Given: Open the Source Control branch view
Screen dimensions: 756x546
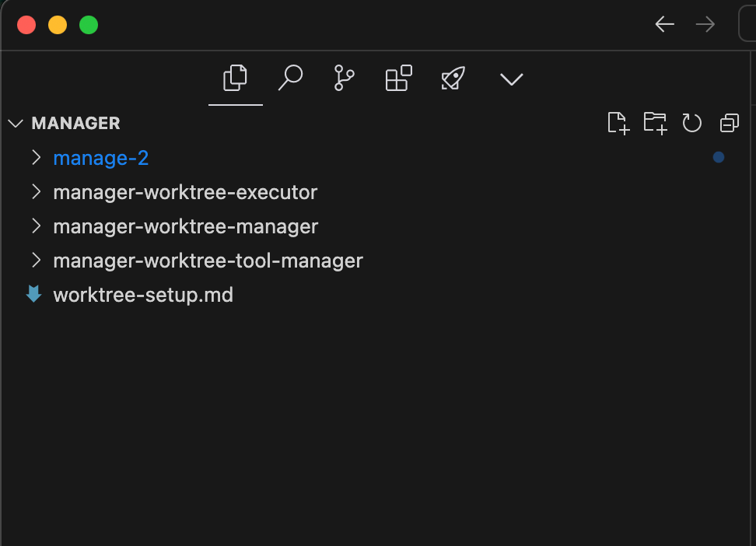Looking at the screenshot, I should click(x=345, y=78).
